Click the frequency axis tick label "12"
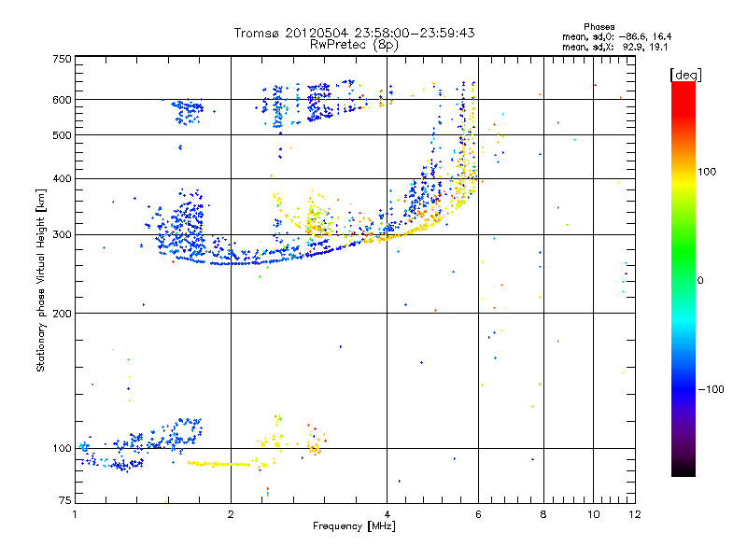The image size is (747, 560). pos(635,514)
